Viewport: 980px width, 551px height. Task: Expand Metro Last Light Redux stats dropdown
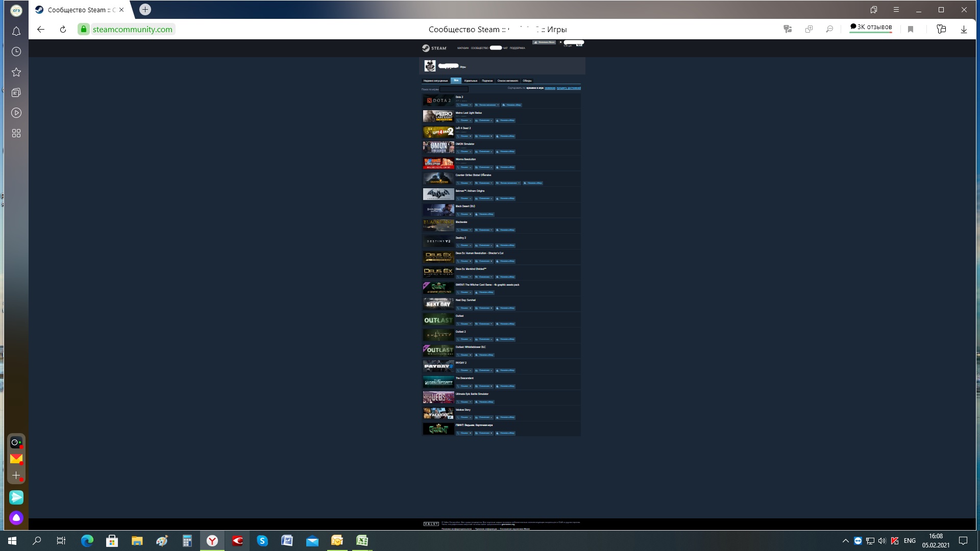click(484, 120)
